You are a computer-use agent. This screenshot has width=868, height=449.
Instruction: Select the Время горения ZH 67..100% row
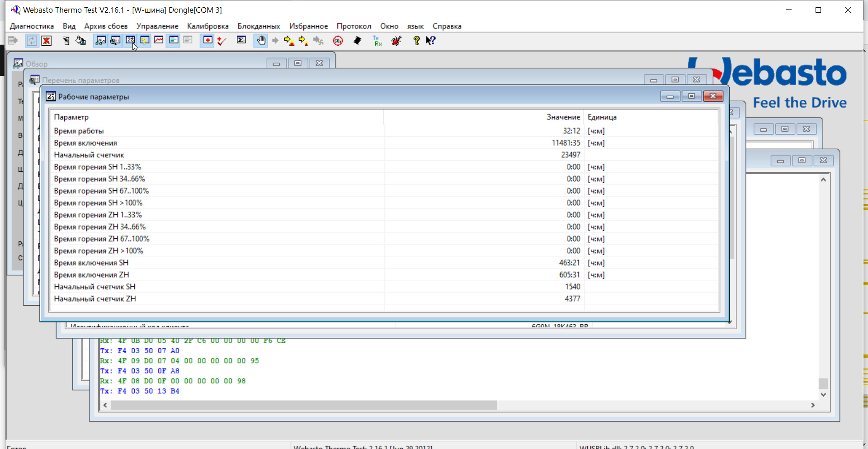(384, 239)
